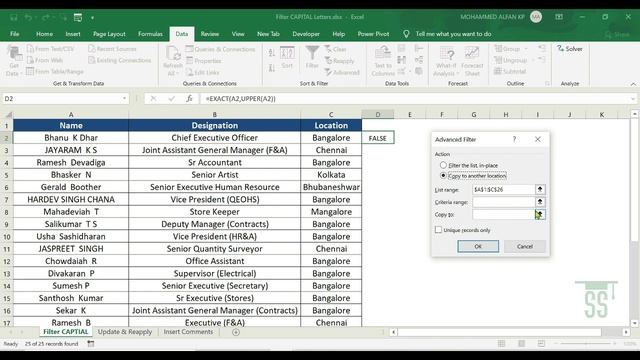Open Queries & Connections pane
This screenshot has height=360, width=640.
(220, 49)
